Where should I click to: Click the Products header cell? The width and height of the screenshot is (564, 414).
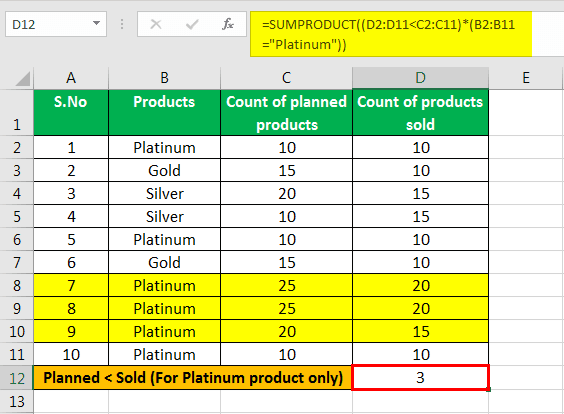point(164,113)
